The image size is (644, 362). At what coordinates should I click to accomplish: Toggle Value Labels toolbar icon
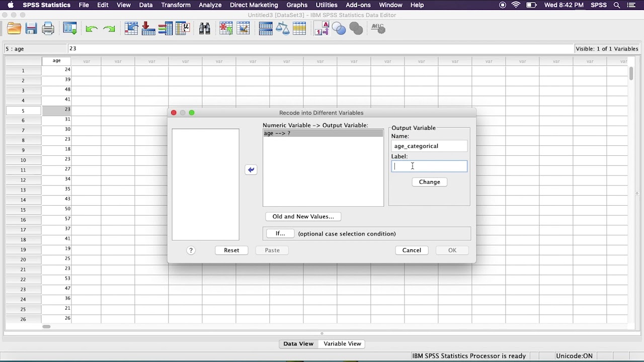pyautogui.click(x=322, y=29)
